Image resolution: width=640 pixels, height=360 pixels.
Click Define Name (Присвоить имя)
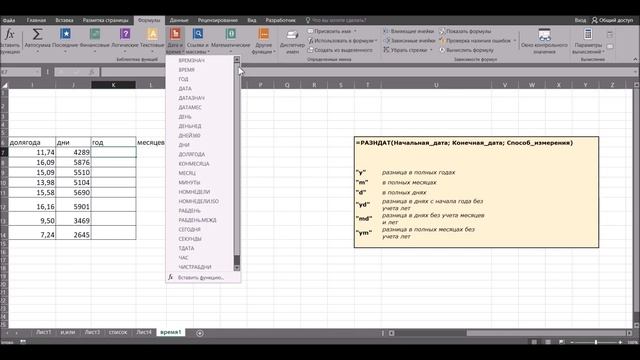pos(329,31)
